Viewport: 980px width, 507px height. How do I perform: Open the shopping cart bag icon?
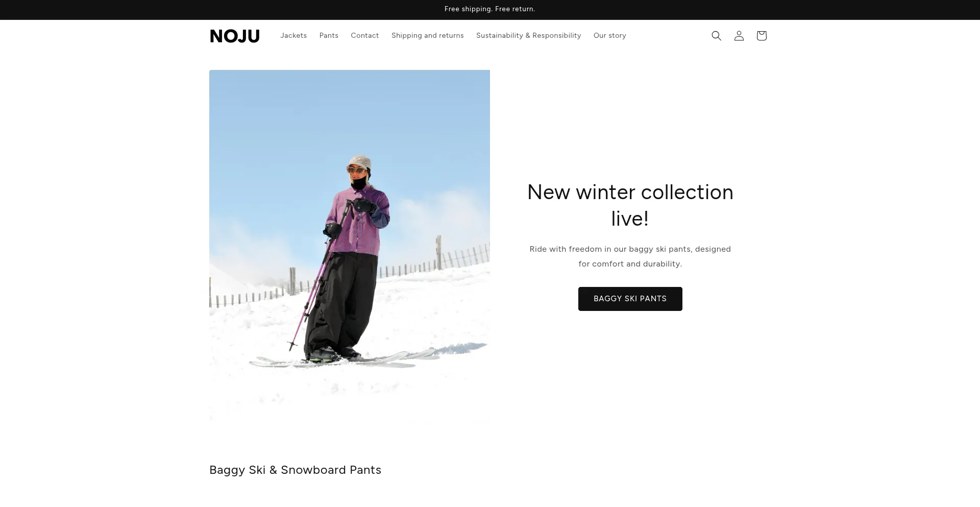(x=761, y=36)
